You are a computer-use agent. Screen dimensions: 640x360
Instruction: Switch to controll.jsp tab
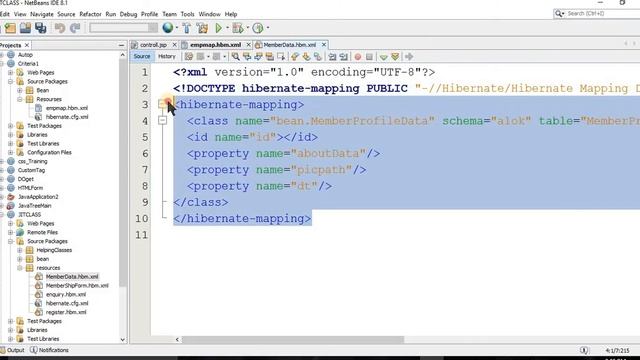(153, 44)
